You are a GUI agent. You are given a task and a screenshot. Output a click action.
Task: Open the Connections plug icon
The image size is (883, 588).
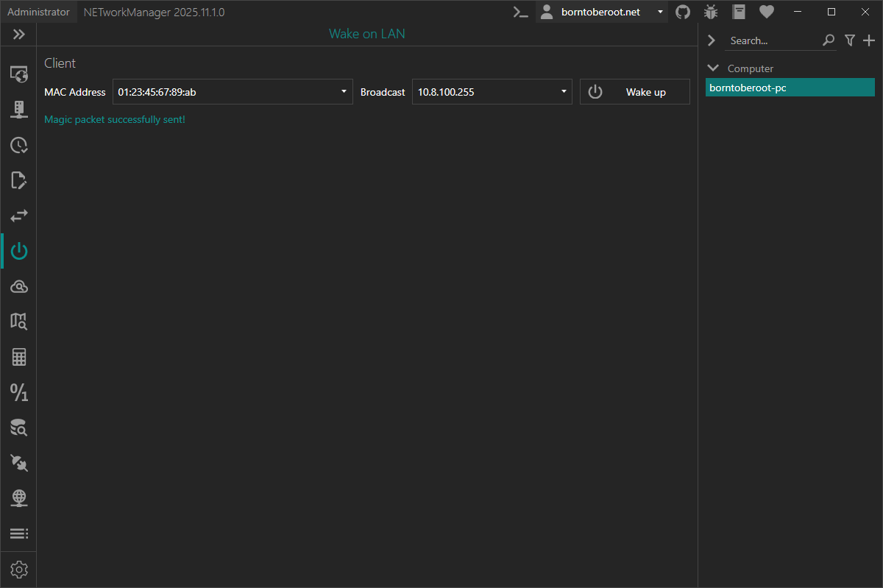(19, 463)
